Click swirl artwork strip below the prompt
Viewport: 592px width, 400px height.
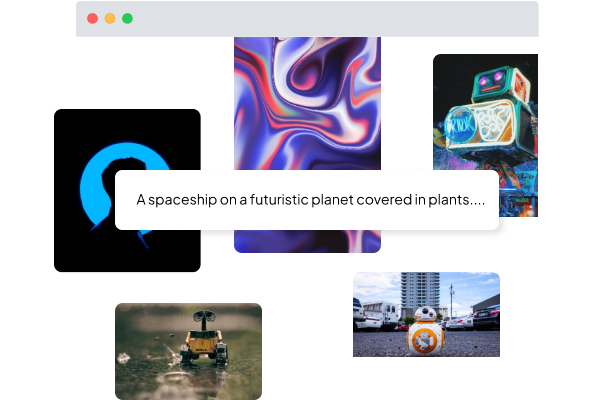pyautogui.click(x=307, y=241)
